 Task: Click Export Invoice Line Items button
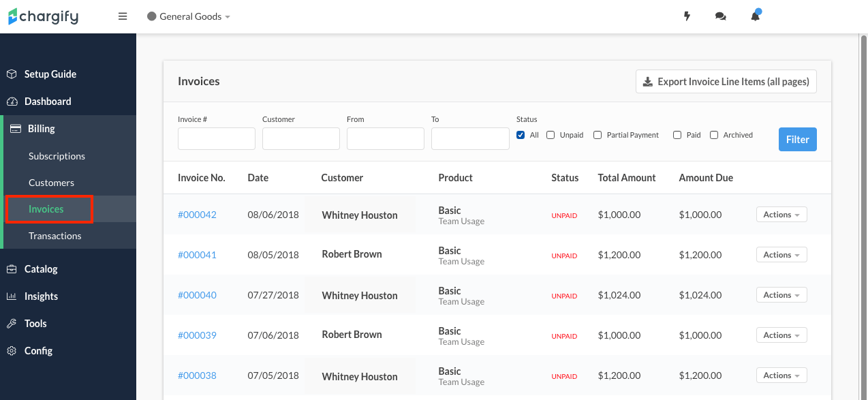pyautogui.click(x=726, y=82)
